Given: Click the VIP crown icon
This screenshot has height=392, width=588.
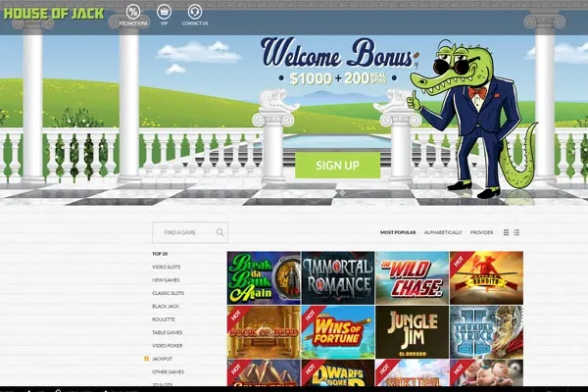Looking at the screenshot, I should pyautogui.click(x=163, y=12).
